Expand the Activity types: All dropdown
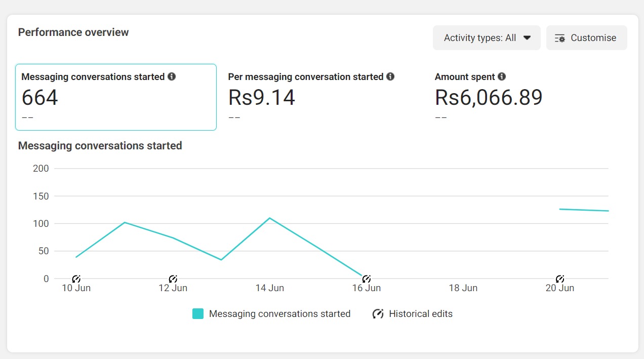The width and height of the screenshot is (644, 359). pyautogui.click(x=486, y=38)
